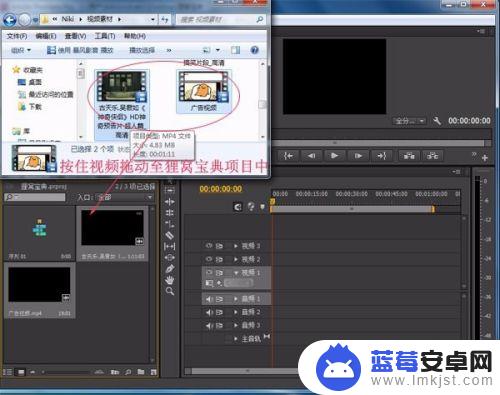Click the Mark Out button in Program monitor
Viewport: 500px width, 395px height.
(381, 156)
